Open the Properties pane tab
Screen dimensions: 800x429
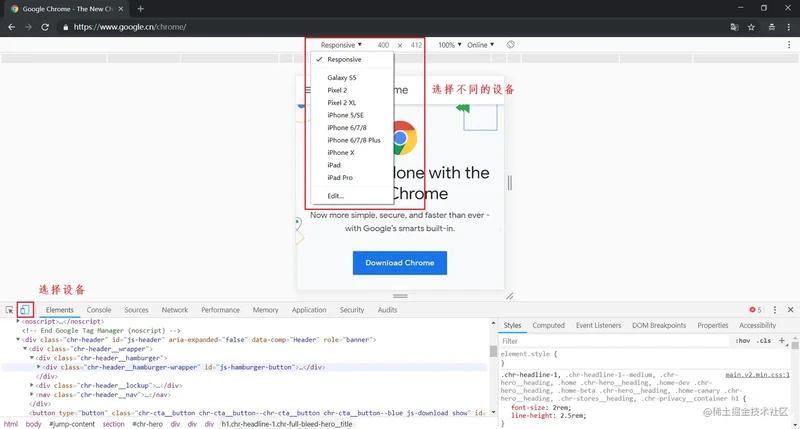(713, 325)
